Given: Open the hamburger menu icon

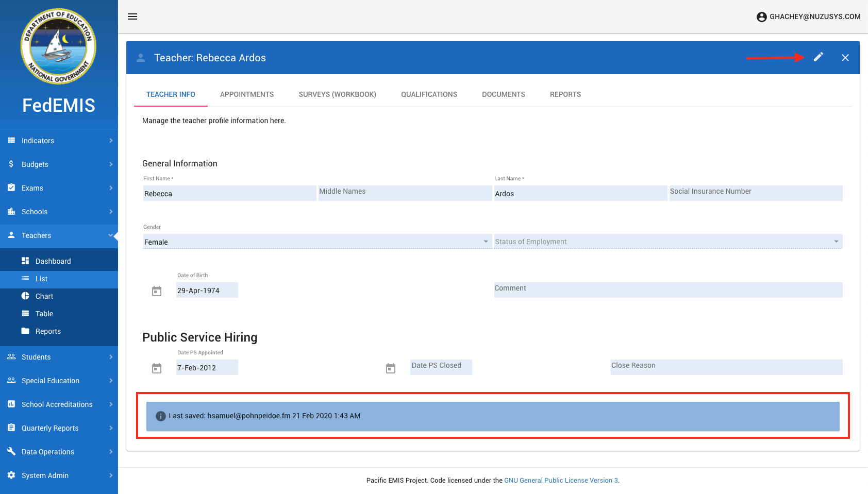Looking at the screenshot, I should [x=132, y=16].
